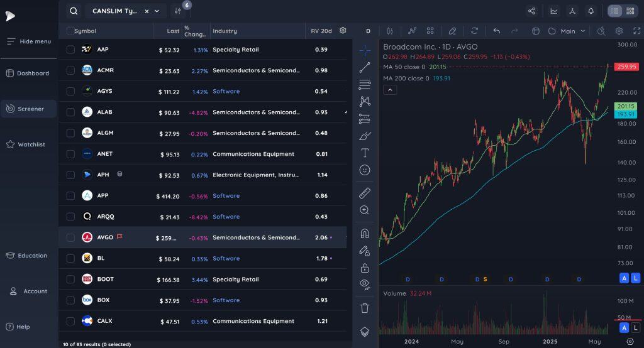Open the emoji icons tool
This screenshot has height=348, width=644.
tap(365, 170)
